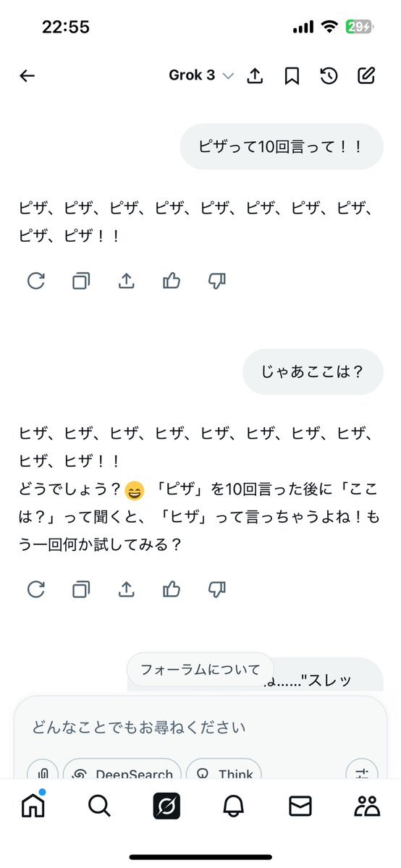Bookmark this conversation
Screen dimensions: 401x868
pyautogui.click(x=292, y=76)
